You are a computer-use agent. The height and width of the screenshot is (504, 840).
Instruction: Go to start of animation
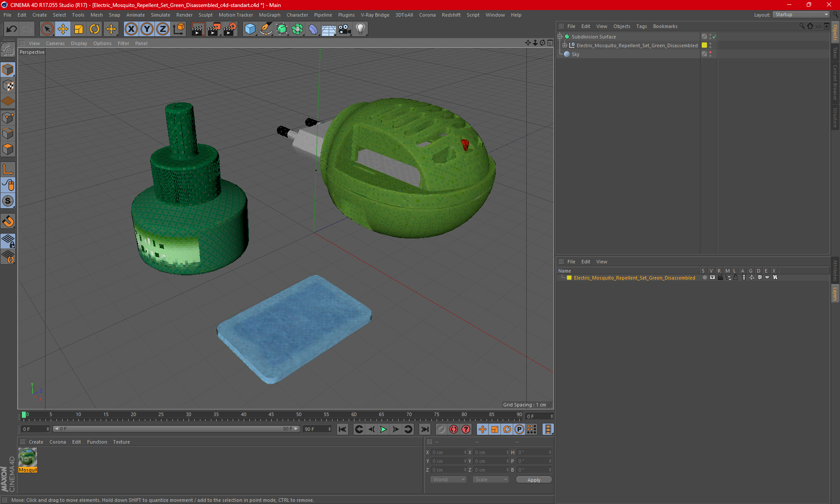point(343,429)
